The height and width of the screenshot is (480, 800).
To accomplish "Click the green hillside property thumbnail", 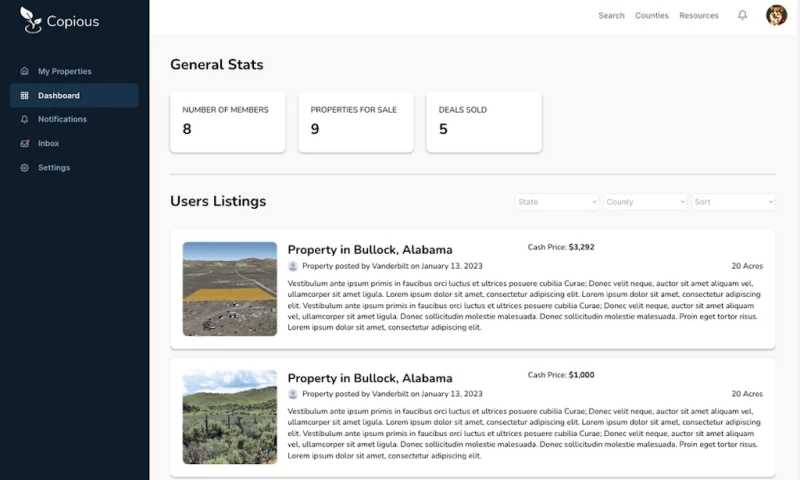I will [x=229, y=416].
